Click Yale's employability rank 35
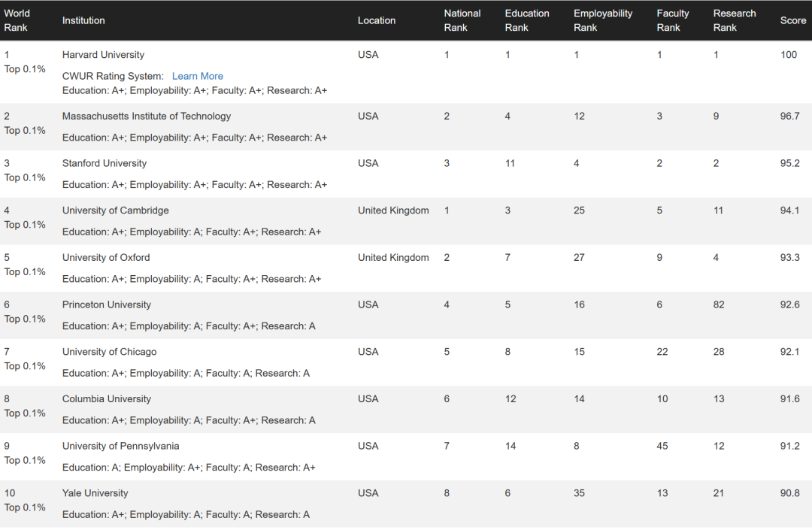 tap(579, 493)
